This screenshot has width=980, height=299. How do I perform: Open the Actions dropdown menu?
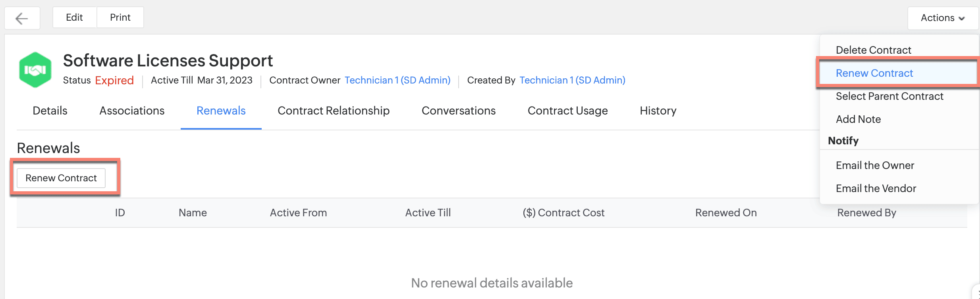pos(942,18)
